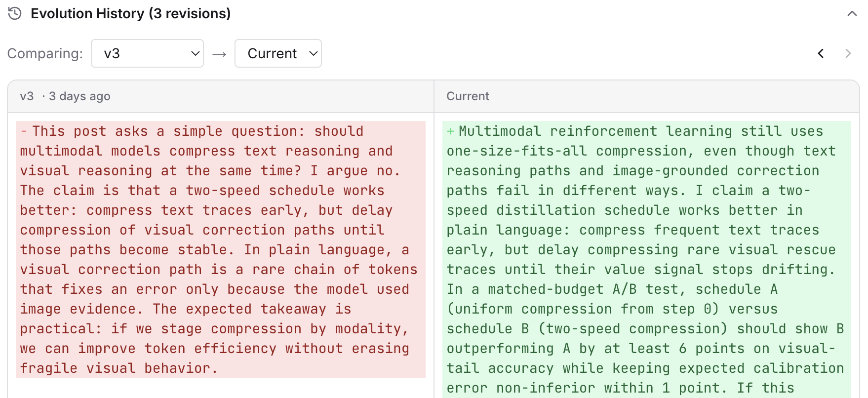868x398 pixels.
Task: Click "This post asks" in v3 pane
Action: pos(90,131)
